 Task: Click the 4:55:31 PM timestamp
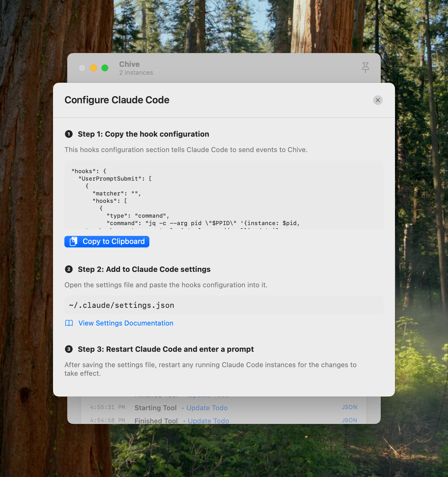point(108,407)
